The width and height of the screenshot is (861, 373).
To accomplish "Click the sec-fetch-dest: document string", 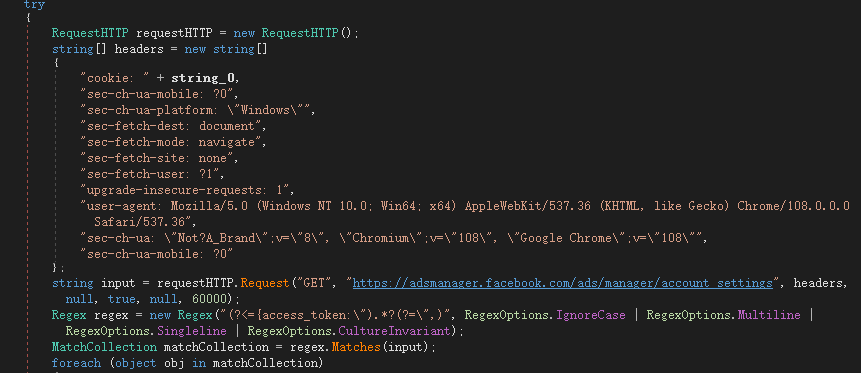I will click(173, 126).
